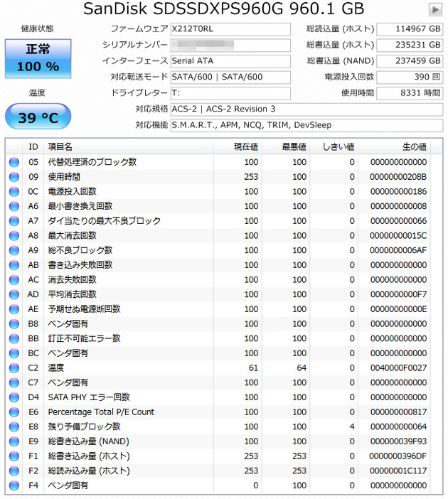Click status orb for AE 予期せぬ電源断回数
The image size is (448, 499).
coord(14,309)
